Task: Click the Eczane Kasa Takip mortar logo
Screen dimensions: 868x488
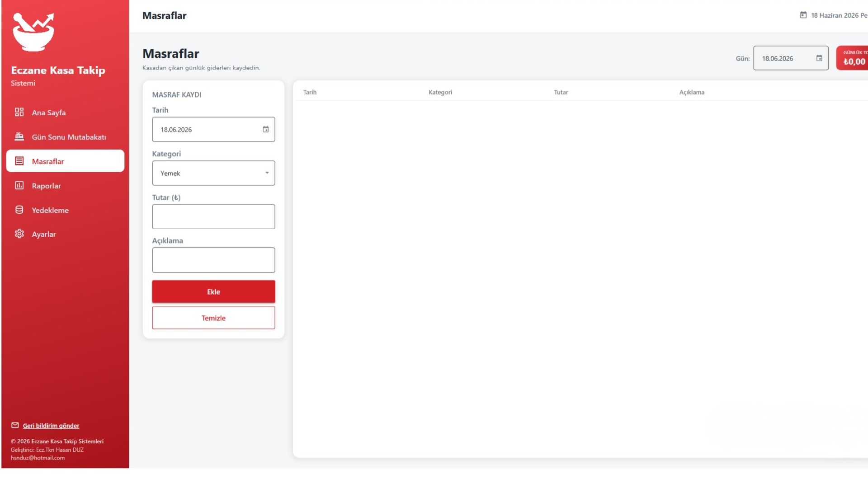Action: [33, 32]
